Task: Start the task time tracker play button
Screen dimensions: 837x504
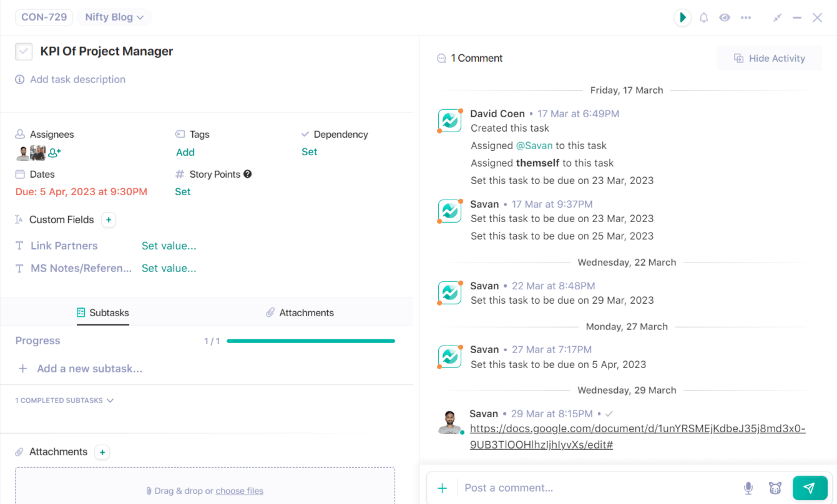Action: (682, 17)
